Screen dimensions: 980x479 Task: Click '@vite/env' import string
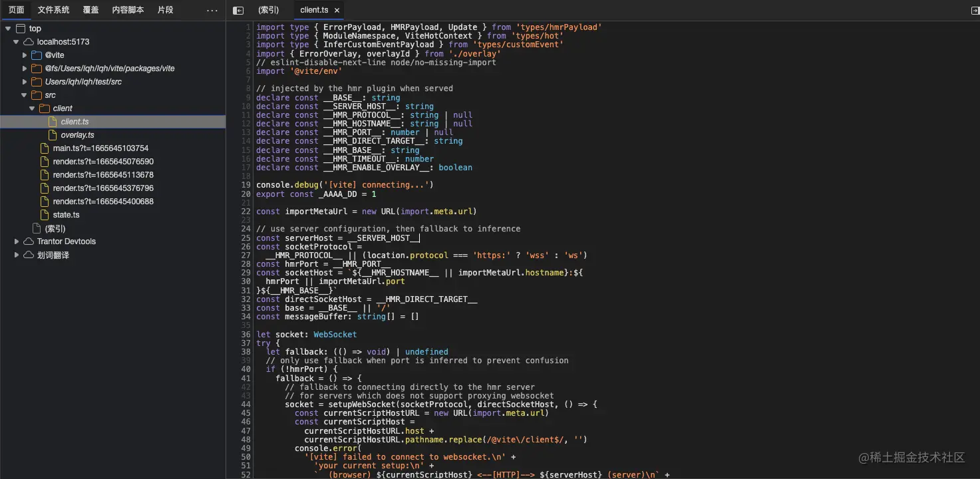(x=316, y=71)
